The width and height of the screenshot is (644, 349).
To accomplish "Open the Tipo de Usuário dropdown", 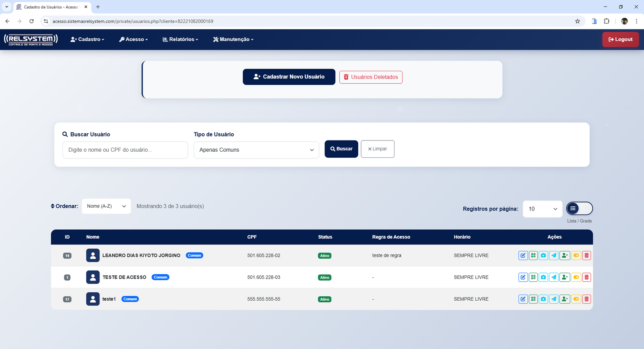I will (256, 150).
